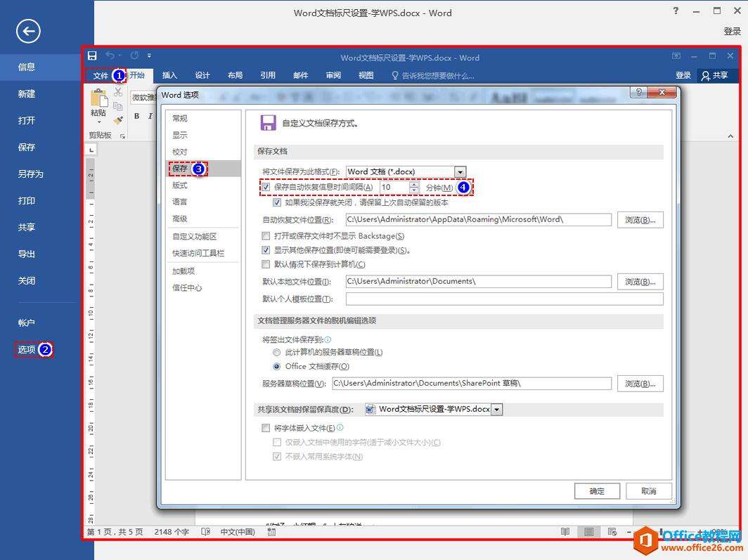Switch to the 插入 Insert tab
748x560 pixels.
click(x=170, y=75)
